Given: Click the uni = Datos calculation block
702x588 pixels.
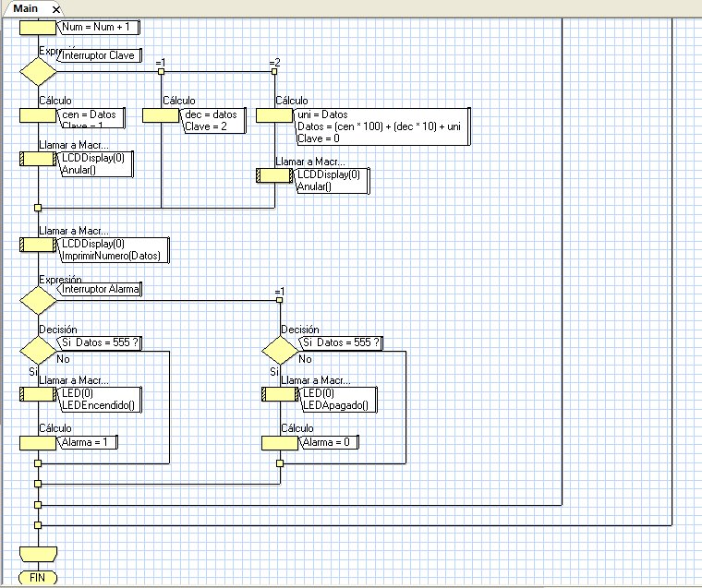Looking at the screenshot, I should tap(274, 115).
